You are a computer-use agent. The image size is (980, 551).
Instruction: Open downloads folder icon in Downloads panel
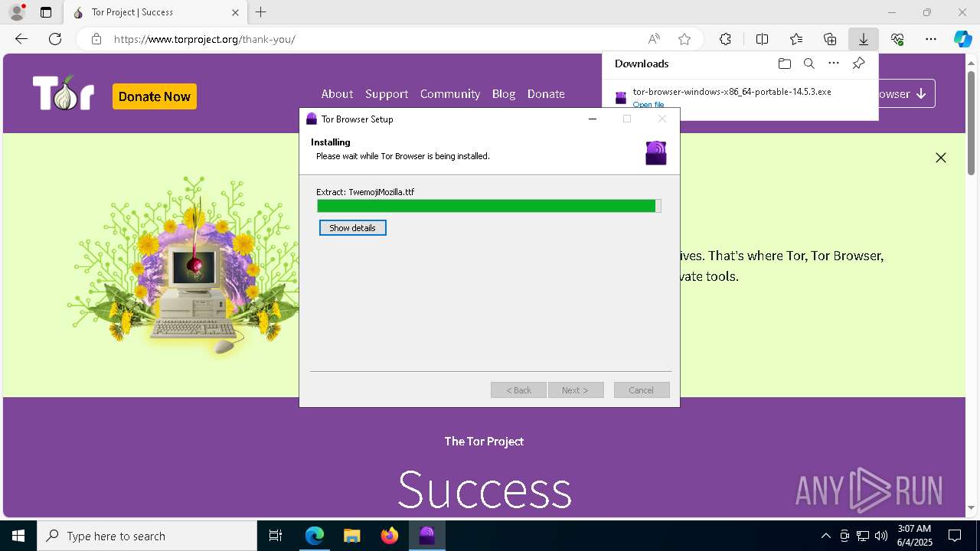click(x=784, y=64)
